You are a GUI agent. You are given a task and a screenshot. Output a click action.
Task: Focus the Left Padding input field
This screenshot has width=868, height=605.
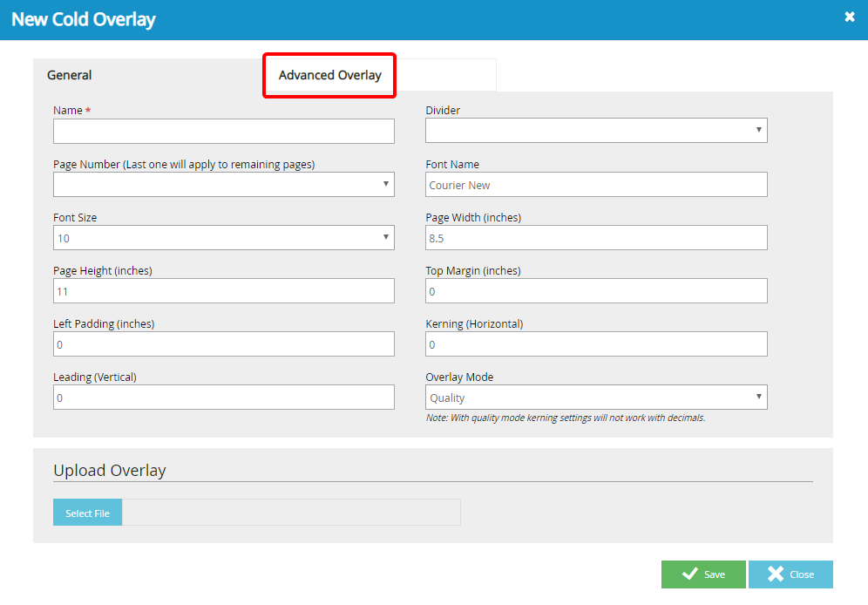click(x=223, y=344)
